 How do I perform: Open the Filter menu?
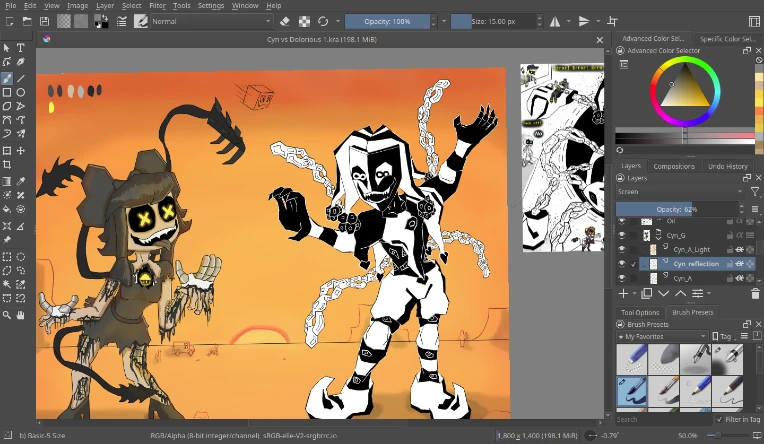[157, 6]
